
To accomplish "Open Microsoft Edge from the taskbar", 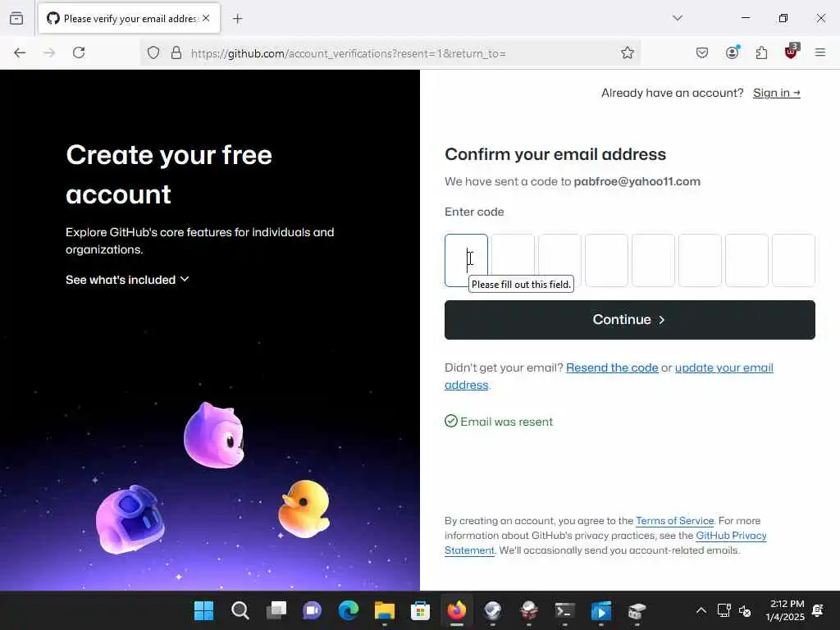I will pyautogui.click(x=348, y=610).
